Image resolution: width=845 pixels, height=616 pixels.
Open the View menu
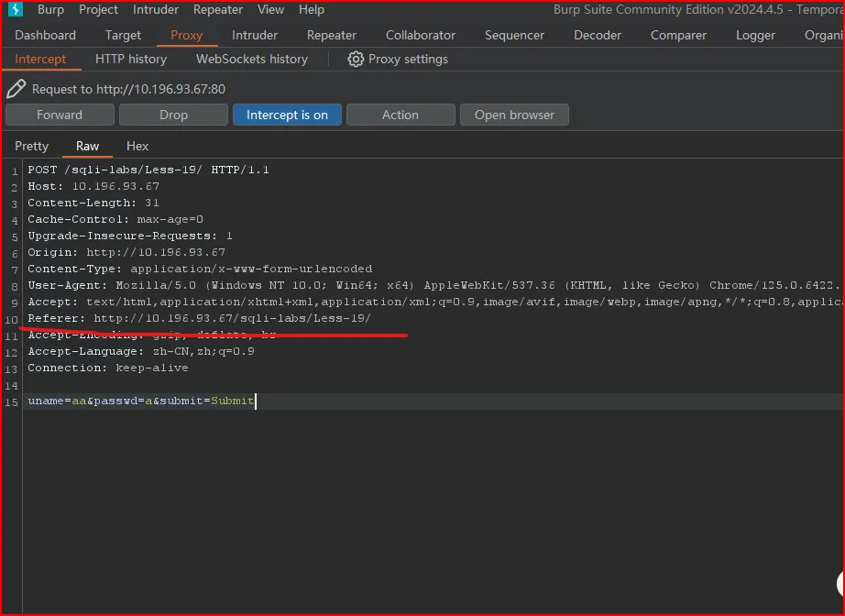(x=270, y=10)
